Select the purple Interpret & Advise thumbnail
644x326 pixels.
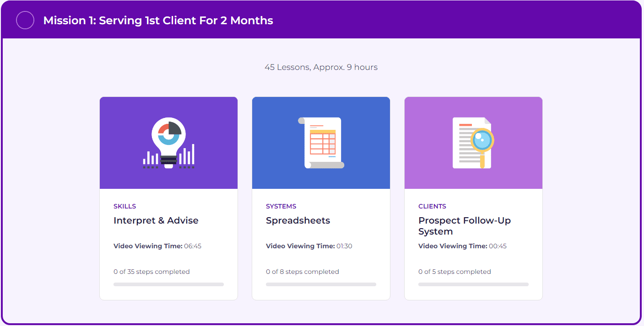point(168,143)
